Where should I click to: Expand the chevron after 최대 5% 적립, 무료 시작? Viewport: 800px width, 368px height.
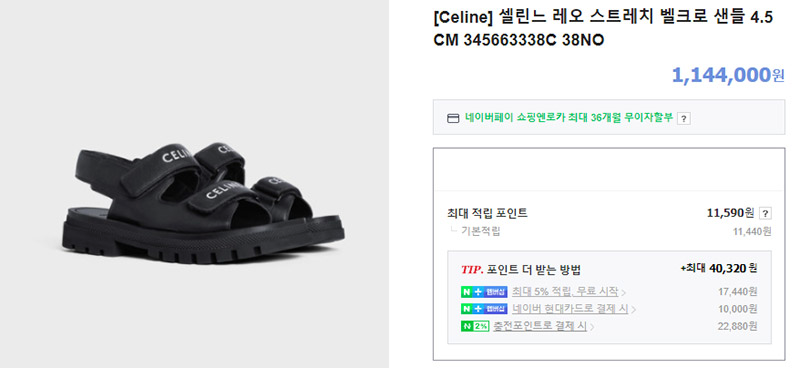coord(623,293)
